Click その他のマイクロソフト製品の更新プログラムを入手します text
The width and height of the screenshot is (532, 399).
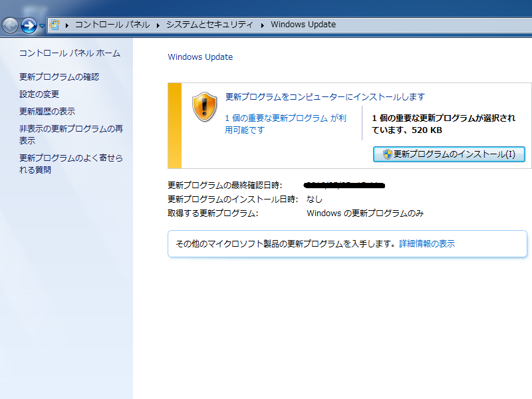pos(286,244)
